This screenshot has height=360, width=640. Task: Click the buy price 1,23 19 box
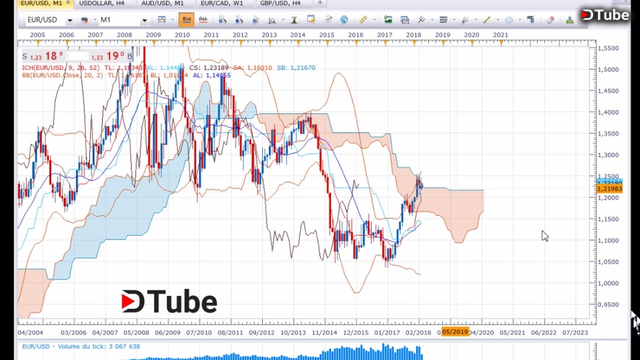pos(111,56)
